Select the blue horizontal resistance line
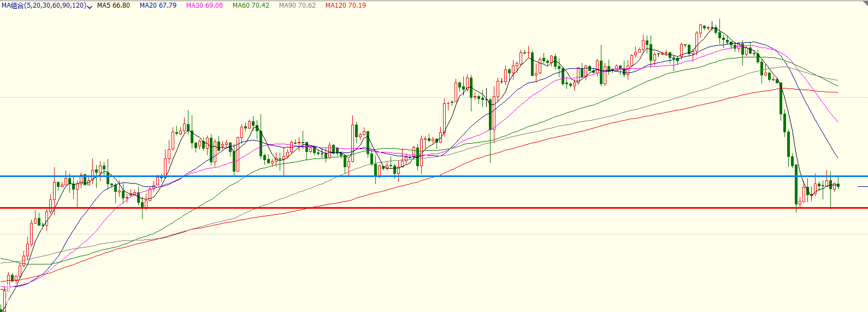868x312 pixels. pyautogui.click(x=434, y=176)
